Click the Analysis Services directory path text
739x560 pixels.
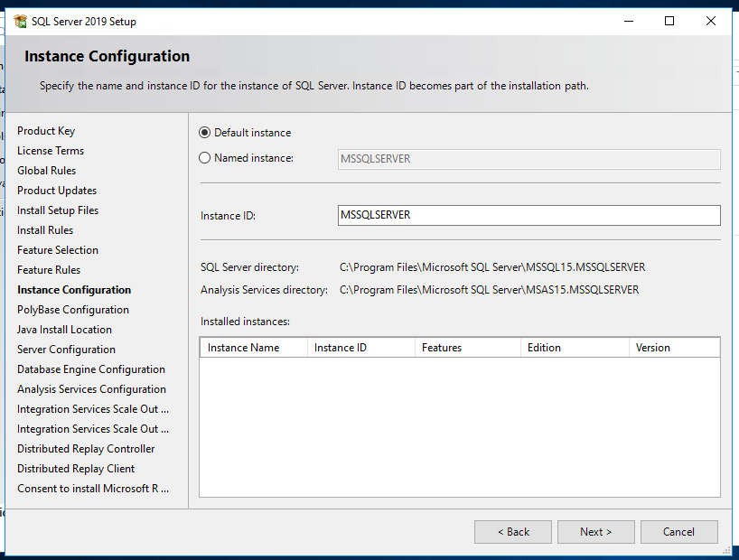(x=490, y=290)
